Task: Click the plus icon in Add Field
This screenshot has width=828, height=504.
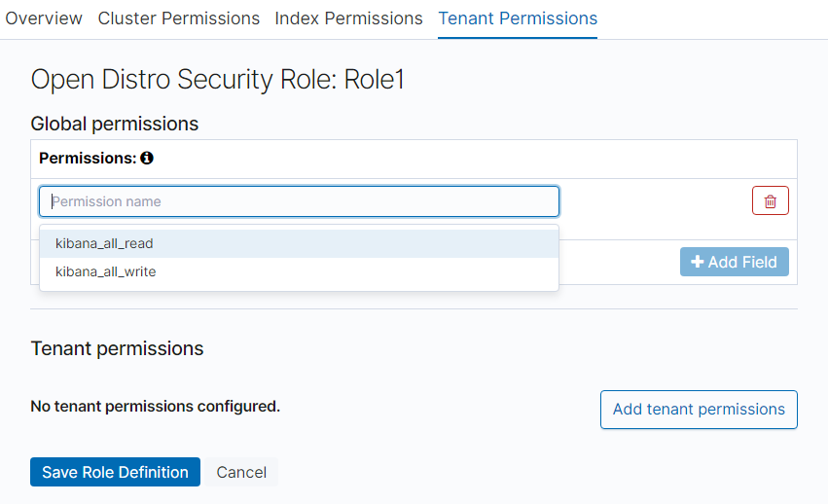Action: point(697,262)
